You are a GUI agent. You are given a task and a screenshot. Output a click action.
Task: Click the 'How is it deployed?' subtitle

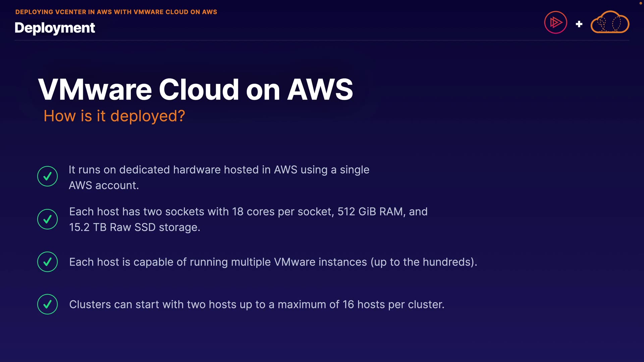[x=114, y=116]
